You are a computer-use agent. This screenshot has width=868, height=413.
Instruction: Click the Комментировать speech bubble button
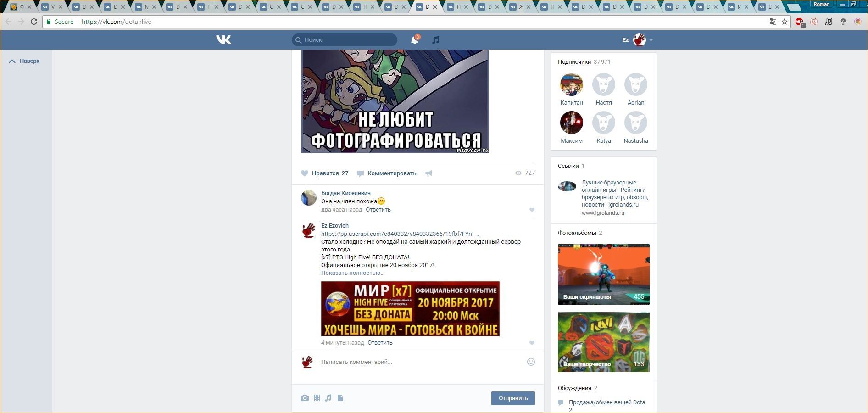pos(387,173)
